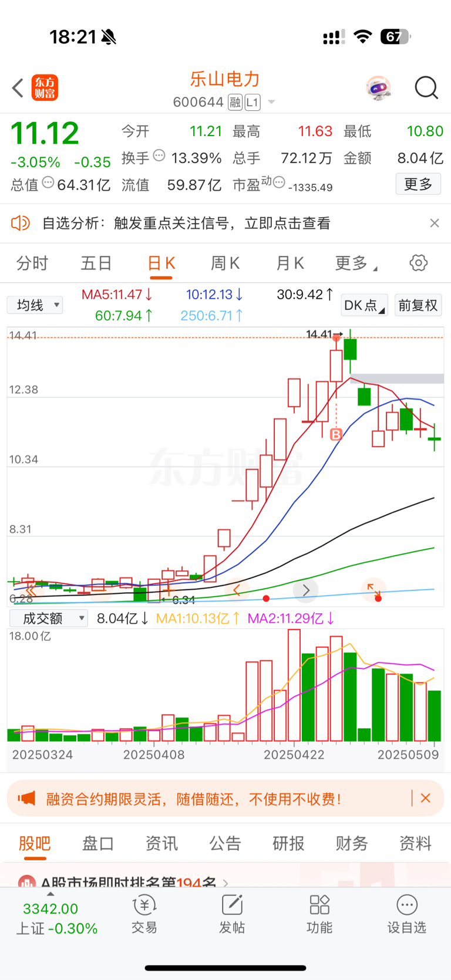This screenshot has height=980, width=451.
Task: Tap the current price 11.12
Action: (45, 133)
